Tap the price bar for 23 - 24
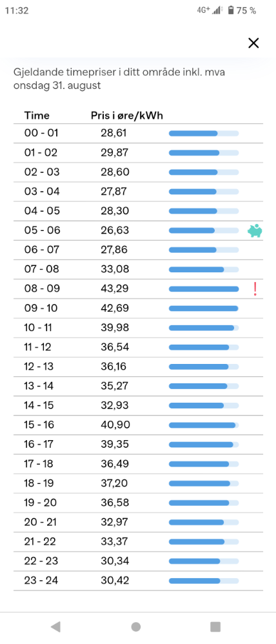 [204, 581]
